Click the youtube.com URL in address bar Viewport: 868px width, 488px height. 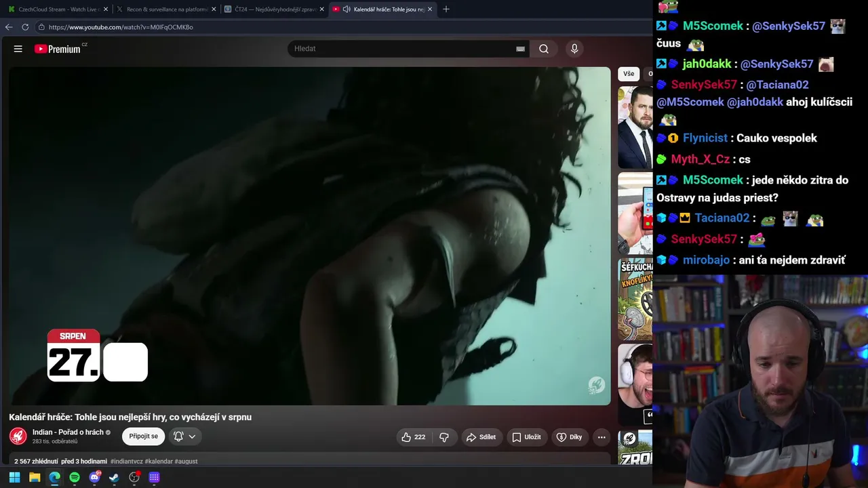point(121,27)
